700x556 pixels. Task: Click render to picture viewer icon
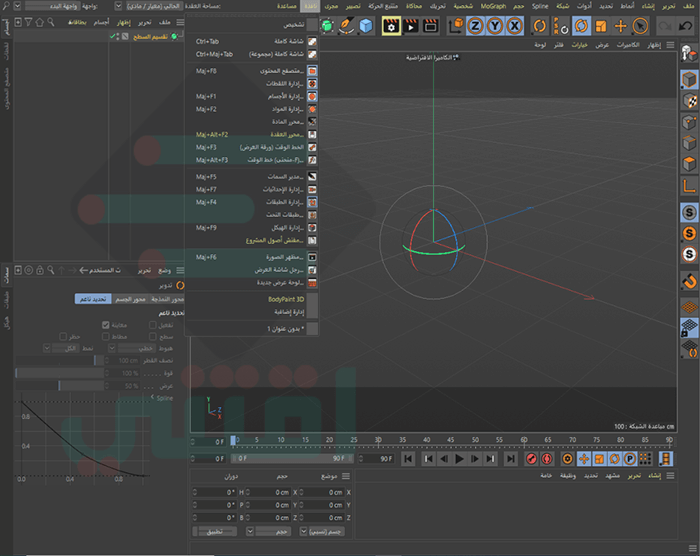click(x=411, y=26)
